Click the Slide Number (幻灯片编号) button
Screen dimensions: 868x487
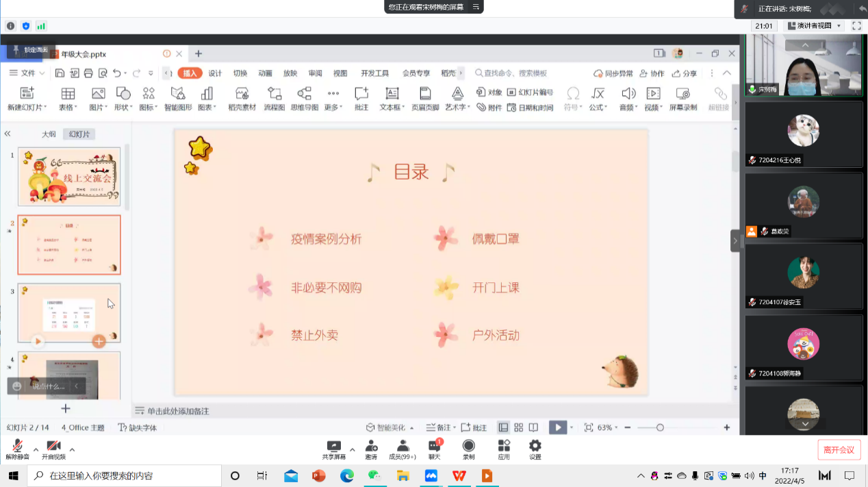click(x=531, y=92)
